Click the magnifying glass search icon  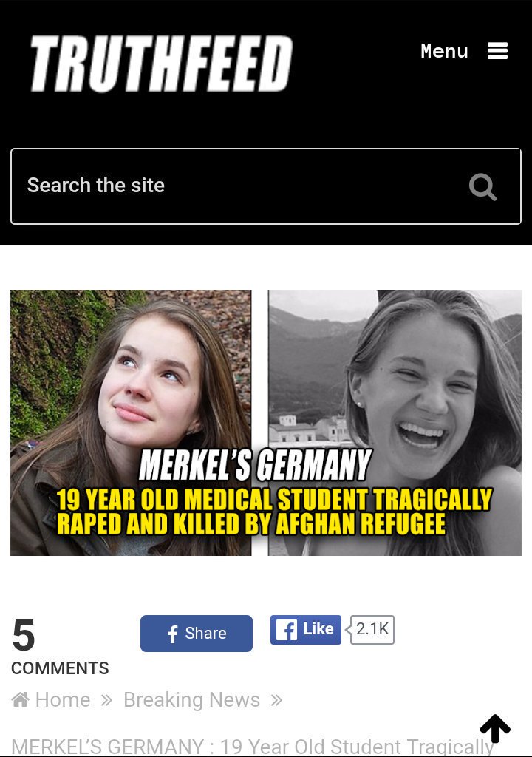click(x=482, y=187)
